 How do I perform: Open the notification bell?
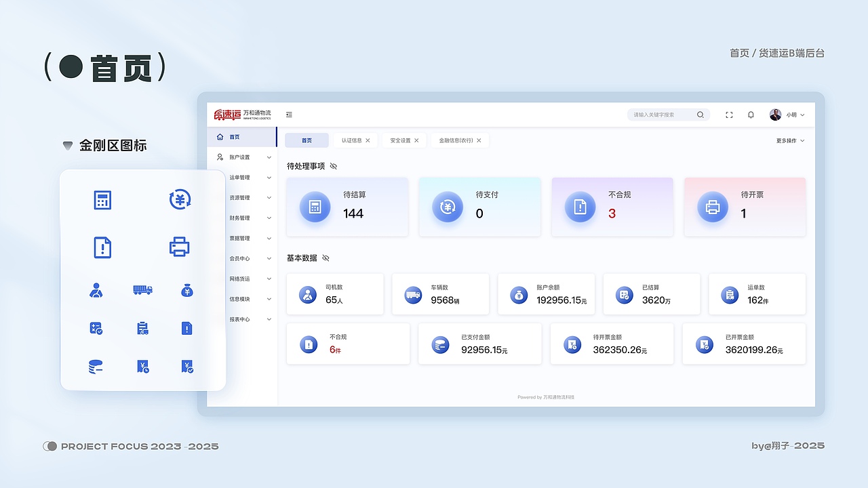pyautogui.click(x=751, y=115)
